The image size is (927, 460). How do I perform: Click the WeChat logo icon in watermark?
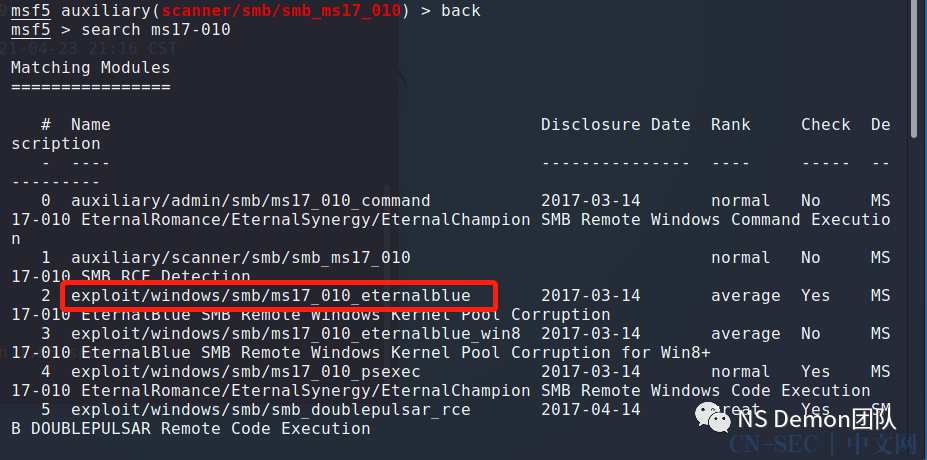[x=712, y=417]
